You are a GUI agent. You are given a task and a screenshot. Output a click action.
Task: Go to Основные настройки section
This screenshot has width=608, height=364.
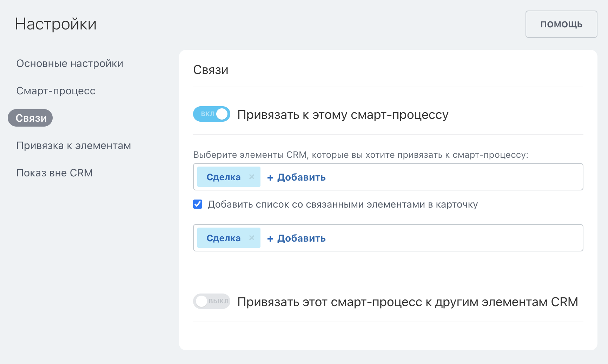70,63
